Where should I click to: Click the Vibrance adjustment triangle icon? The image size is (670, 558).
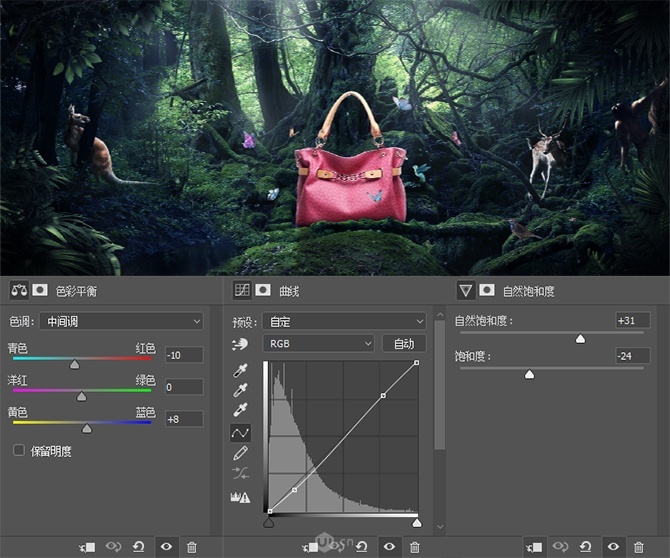(x=466, y=291)
